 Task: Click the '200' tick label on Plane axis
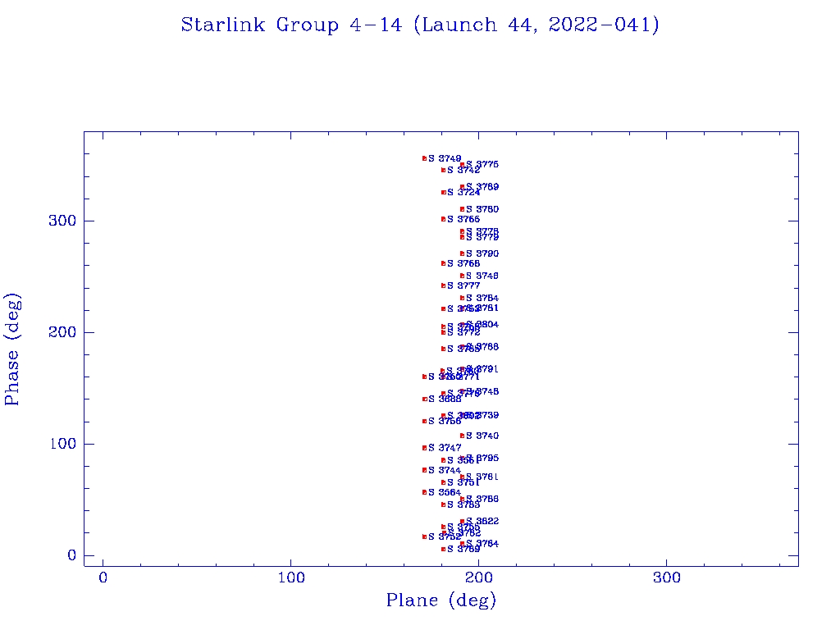(478, 577)
